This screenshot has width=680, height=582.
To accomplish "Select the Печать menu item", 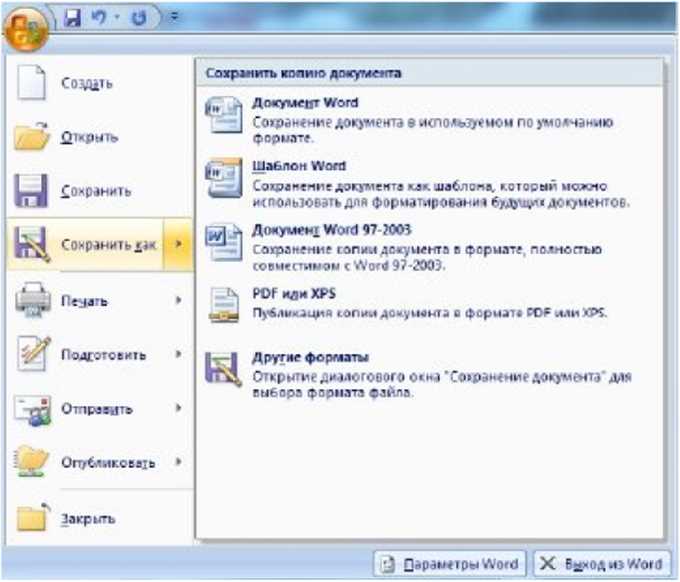I will [x=101, y=300].
